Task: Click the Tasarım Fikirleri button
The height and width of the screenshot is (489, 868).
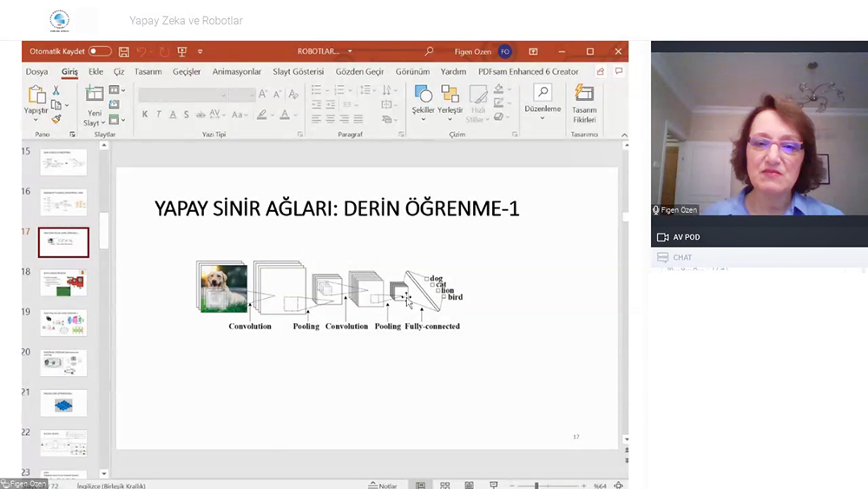Action: point(584,103)
